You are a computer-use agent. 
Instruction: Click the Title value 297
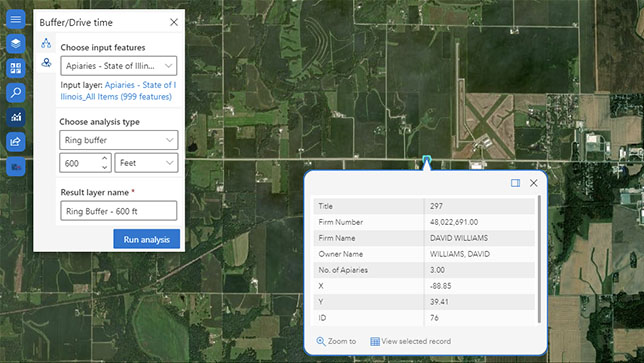(436, 206)
